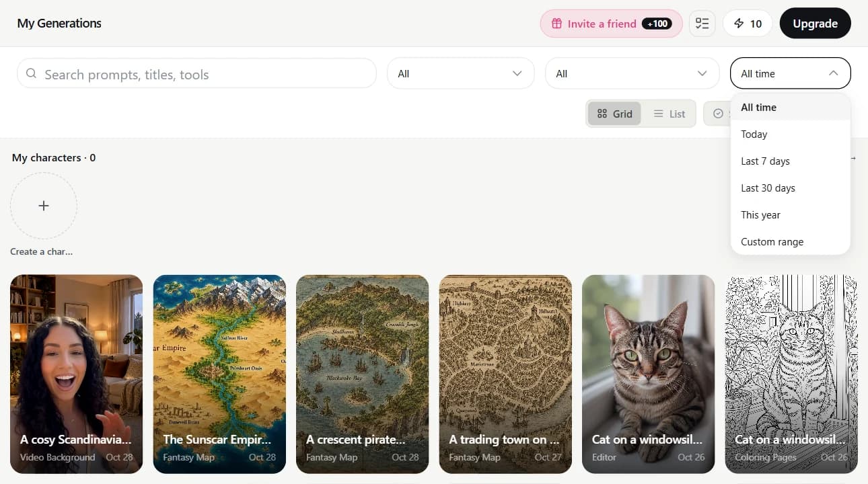Select the Today option
868x484 pixels.
791,134
